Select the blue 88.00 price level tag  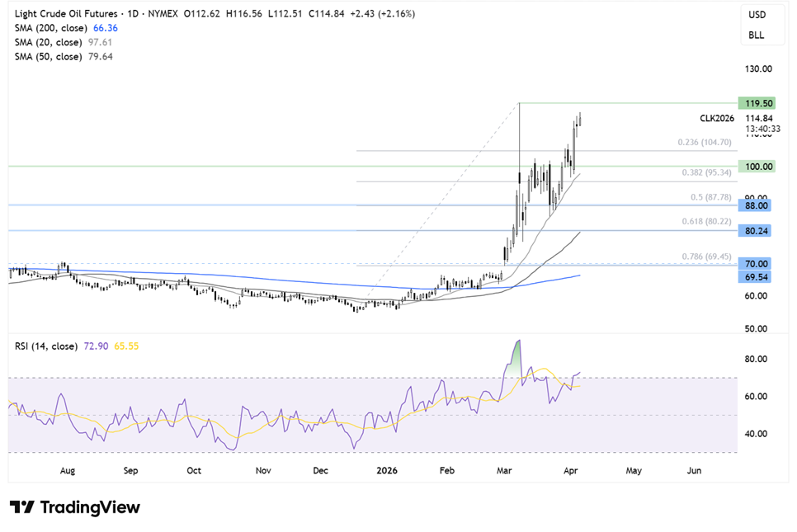coord(758,205)
